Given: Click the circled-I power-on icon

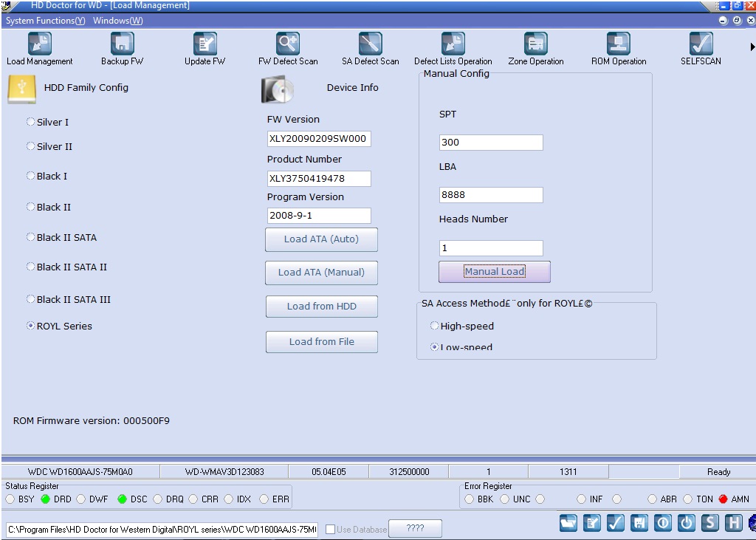Looking at the screenshot, I should (663, 522).
